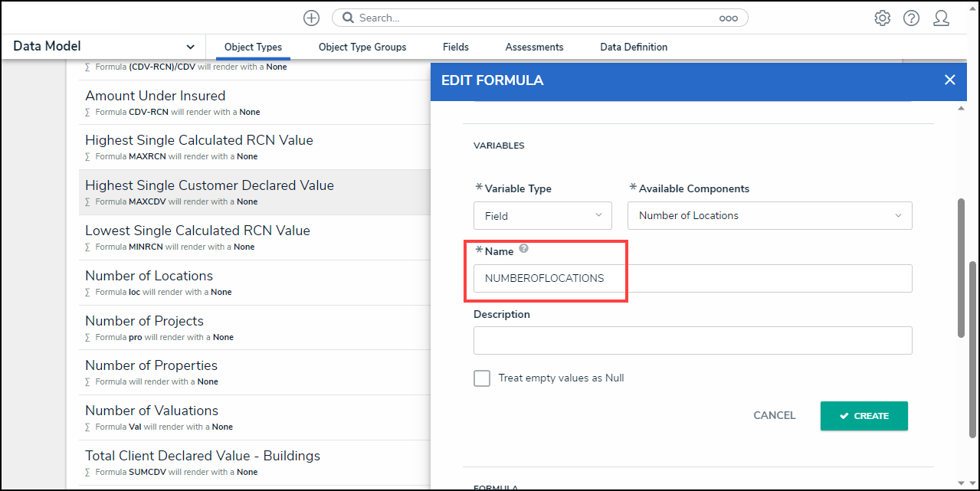This screenshot has width=980, height=491.
Task: Close the Edit Formula panel
Action: [950, 80]
